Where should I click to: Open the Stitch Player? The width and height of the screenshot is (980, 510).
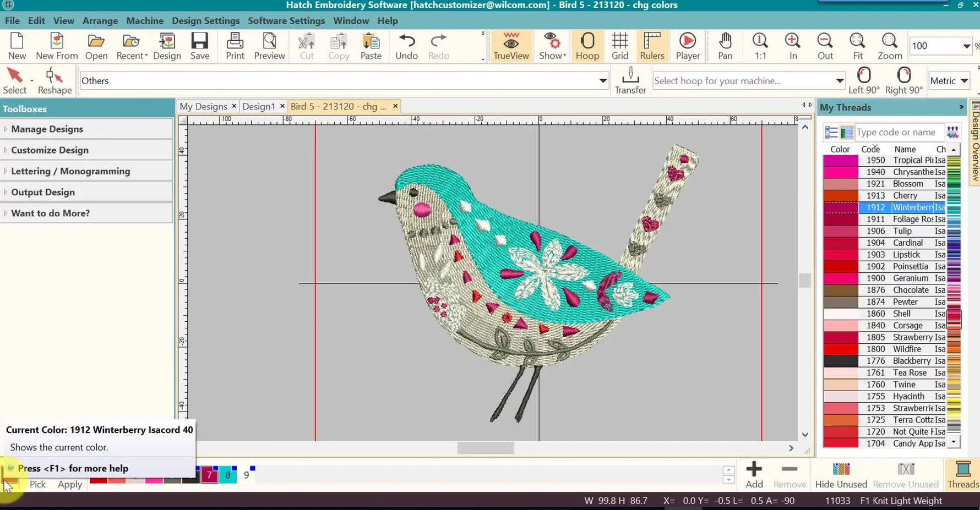(688, 46)
